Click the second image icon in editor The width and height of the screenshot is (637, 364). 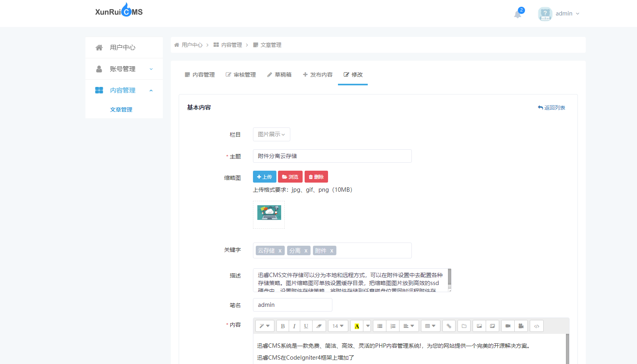point(492,326)
